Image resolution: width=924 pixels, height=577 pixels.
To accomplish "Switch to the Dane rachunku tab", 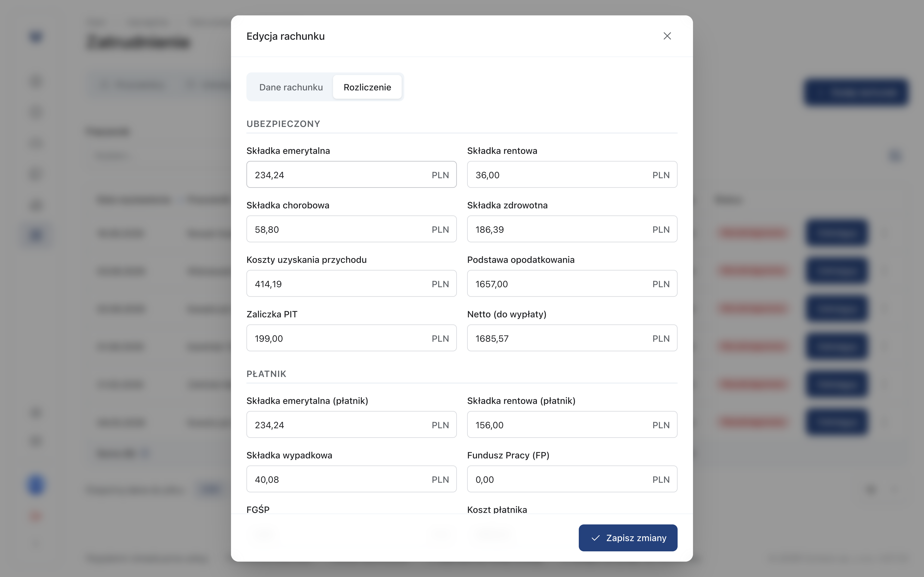I will pyautogui.click(x=291, y=87).
